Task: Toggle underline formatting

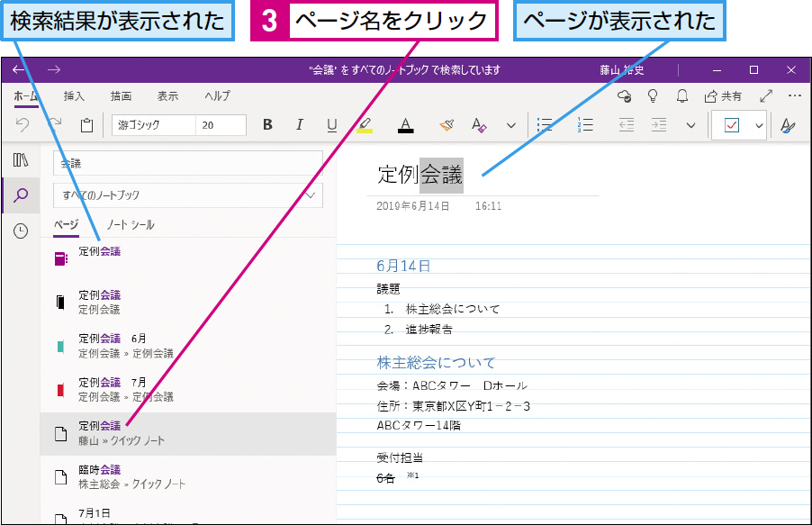Action: click(332, 125)
